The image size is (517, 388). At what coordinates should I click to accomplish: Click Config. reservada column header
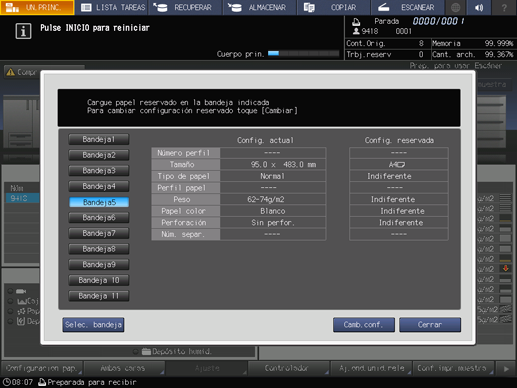[x=399, y=140]
